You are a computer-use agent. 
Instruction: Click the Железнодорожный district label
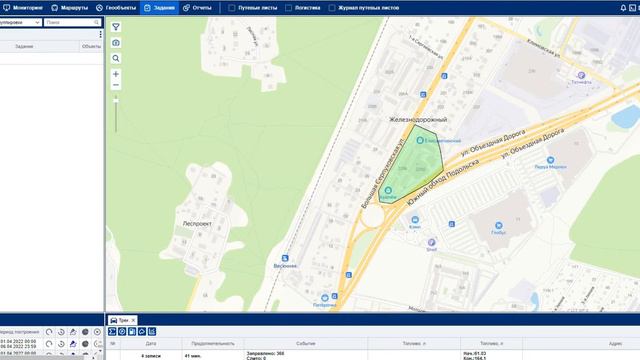coord(418,120)
